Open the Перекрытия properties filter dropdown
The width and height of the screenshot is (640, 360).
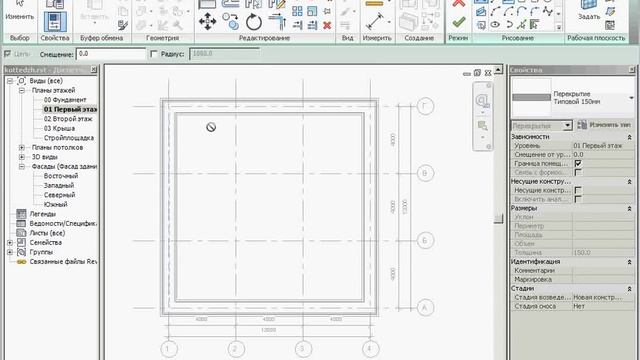[567, 125]
